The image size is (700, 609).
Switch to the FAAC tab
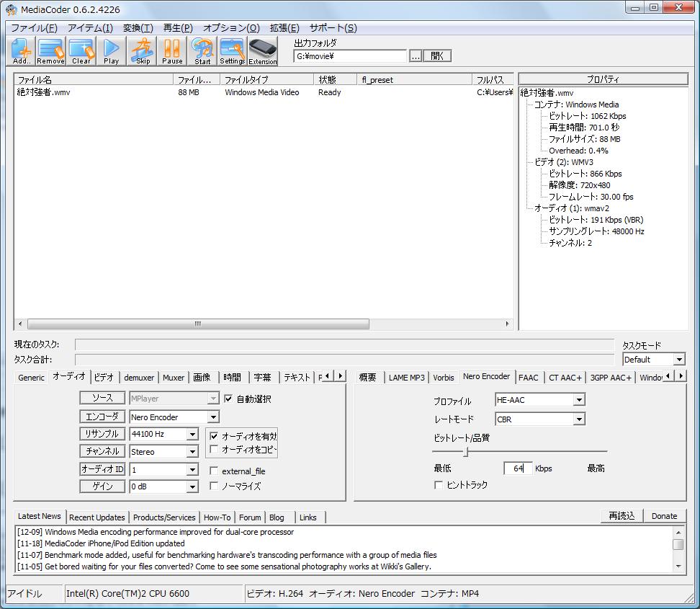(x=529, y=378)
